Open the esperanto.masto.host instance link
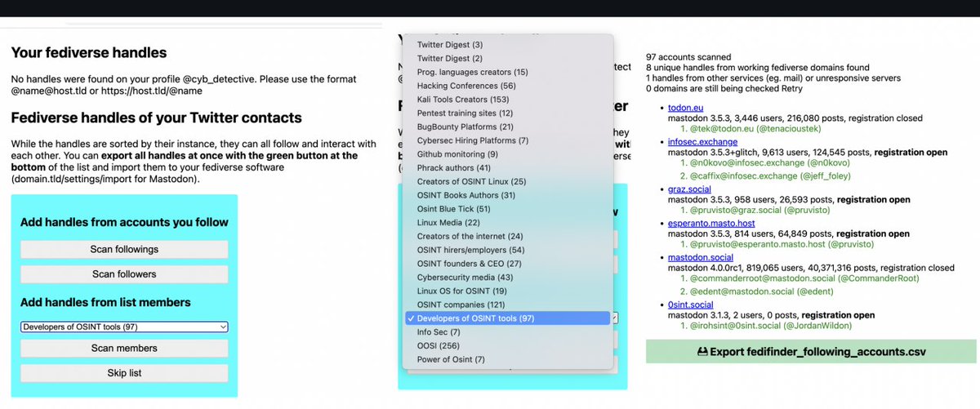The height and width of the screenshot is (409, 980). coord(711,223)
